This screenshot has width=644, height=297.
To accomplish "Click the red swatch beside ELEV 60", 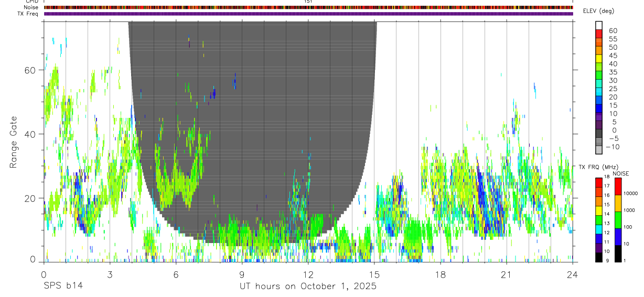I will pos(599,34).
